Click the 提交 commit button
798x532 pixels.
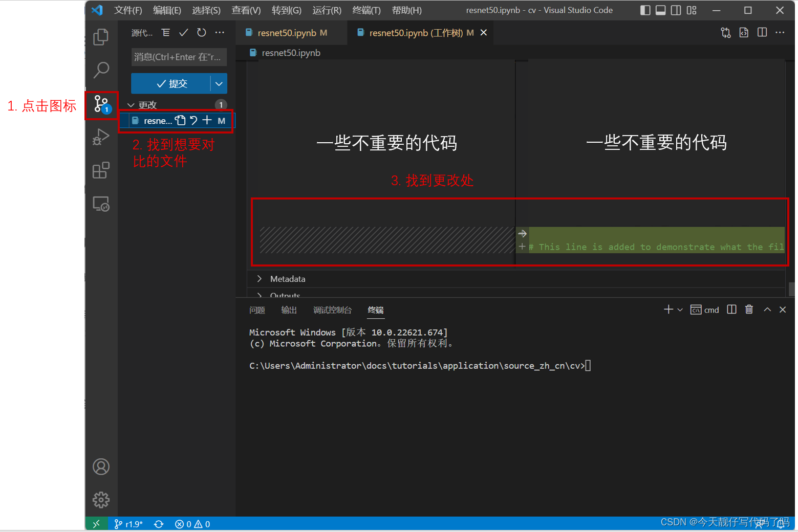tap(171, 83)
